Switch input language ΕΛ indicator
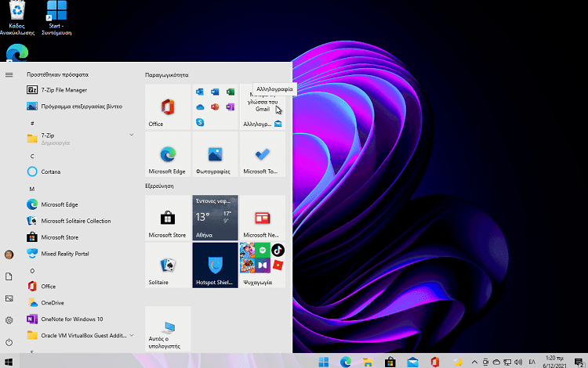588x368 pixels. tap(532, 362)
